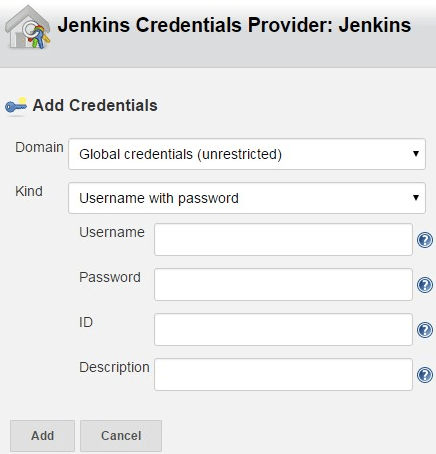Click the Password field label
Viewport: 436px width, 454px height.
point(110,277)
